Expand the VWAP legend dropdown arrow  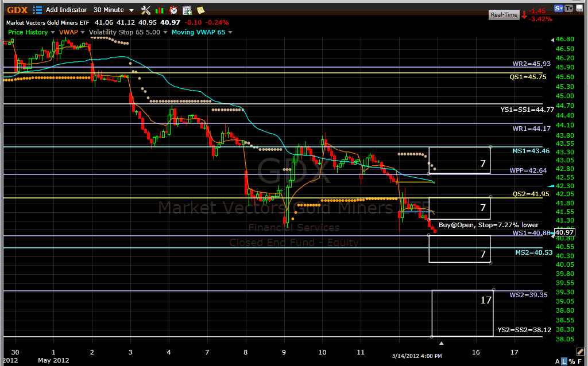(x=83, y=33)
